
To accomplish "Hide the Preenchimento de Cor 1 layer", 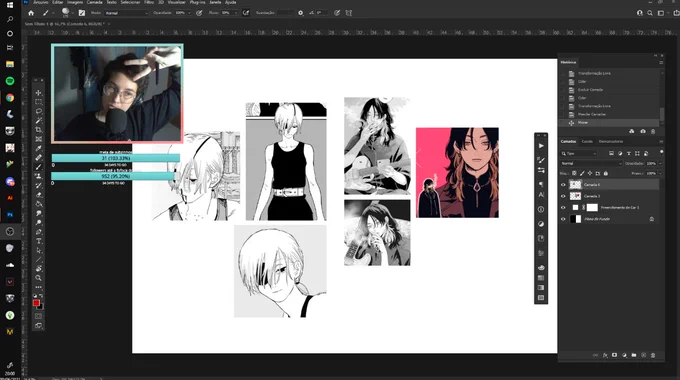I will [563, 207].
